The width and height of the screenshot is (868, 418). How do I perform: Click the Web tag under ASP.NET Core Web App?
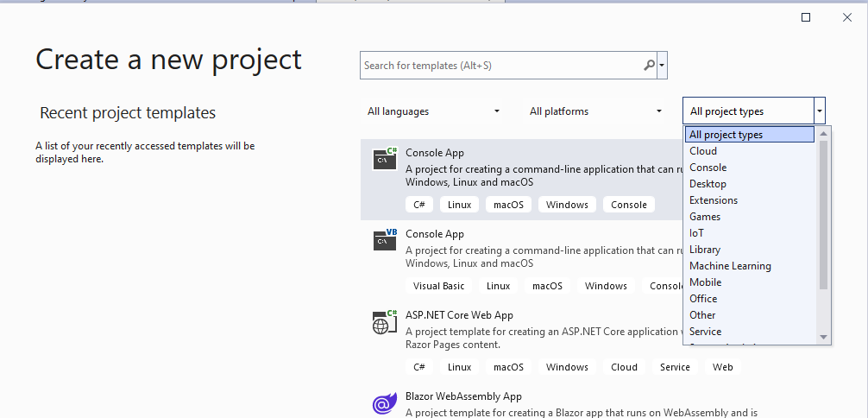[722, 367]
